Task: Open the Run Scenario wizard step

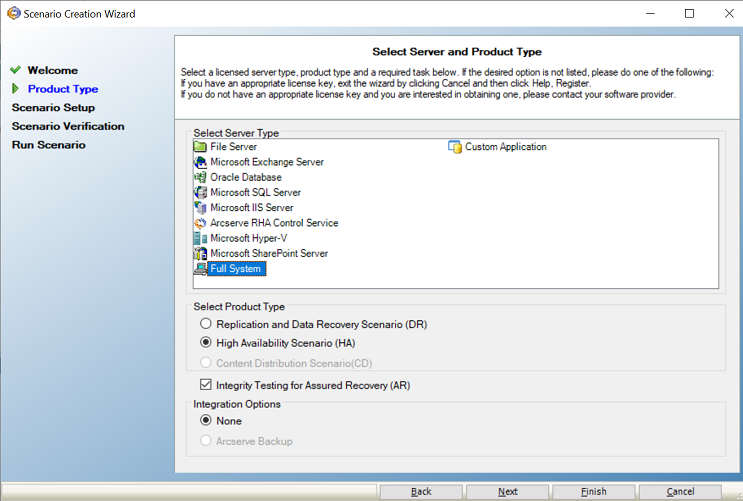Action: [48, 145]
